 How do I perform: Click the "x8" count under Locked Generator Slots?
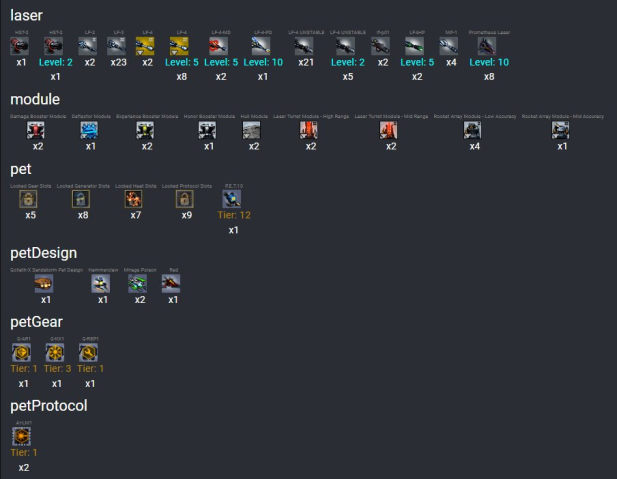pos(83,215)
